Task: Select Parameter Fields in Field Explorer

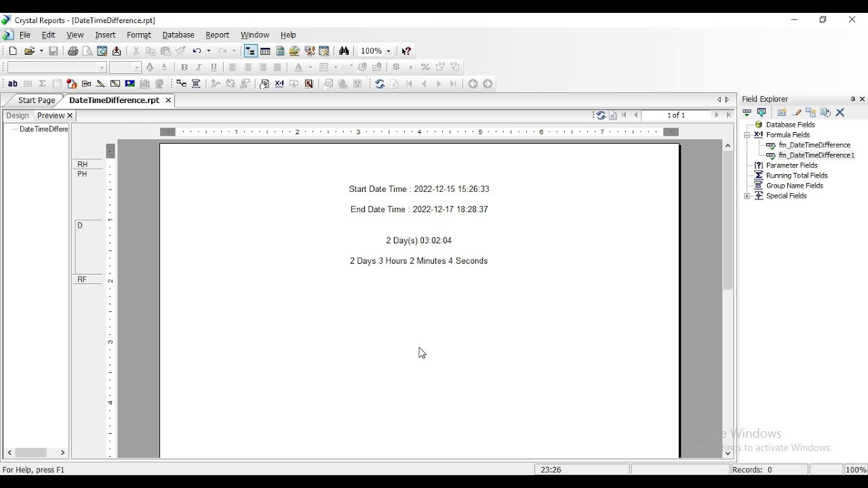Action: pyautogui.click(x=791, y=165)
